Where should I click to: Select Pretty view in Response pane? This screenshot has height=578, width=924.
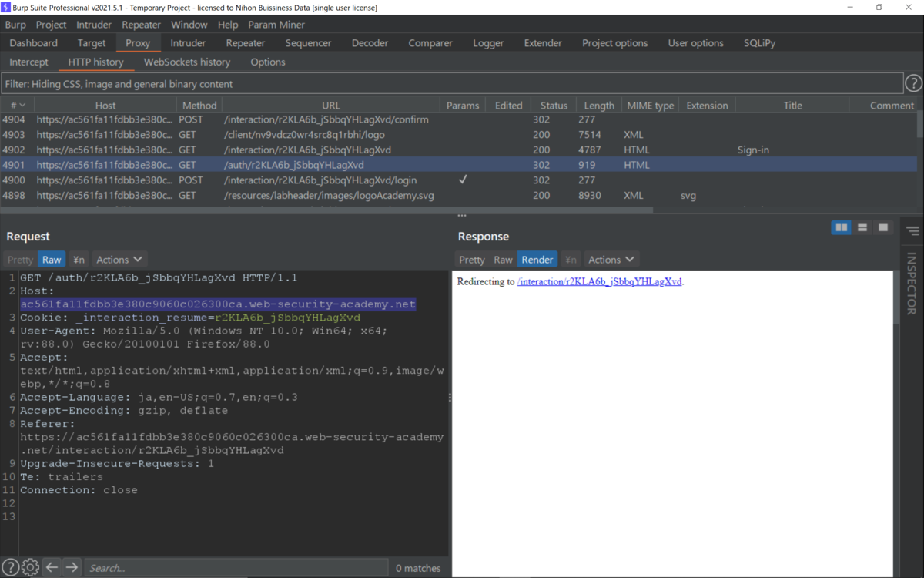(x=472, y=260)
